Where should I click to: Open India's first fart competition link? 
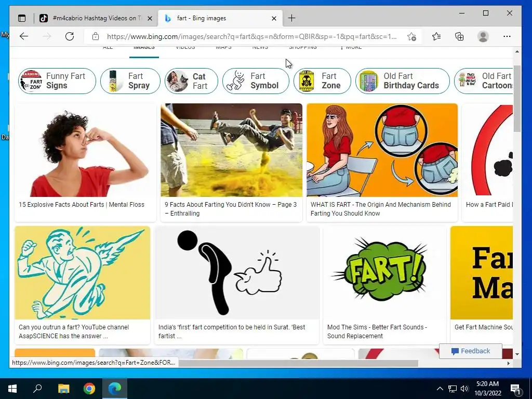[232, 331]
